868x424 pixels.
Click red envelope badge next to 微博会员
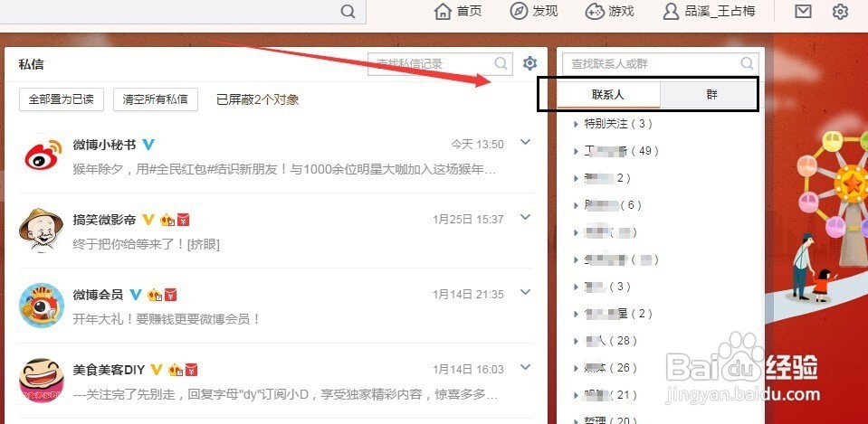170,296
